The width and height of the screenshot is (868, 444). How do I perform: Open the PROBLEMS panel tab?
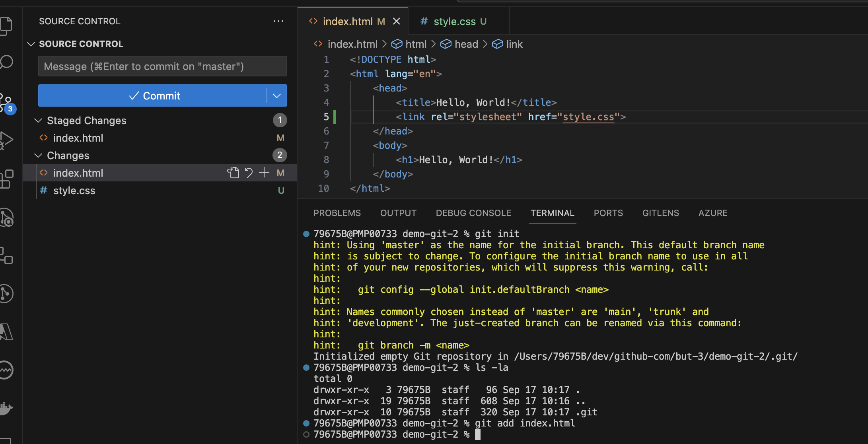point(337,213)
